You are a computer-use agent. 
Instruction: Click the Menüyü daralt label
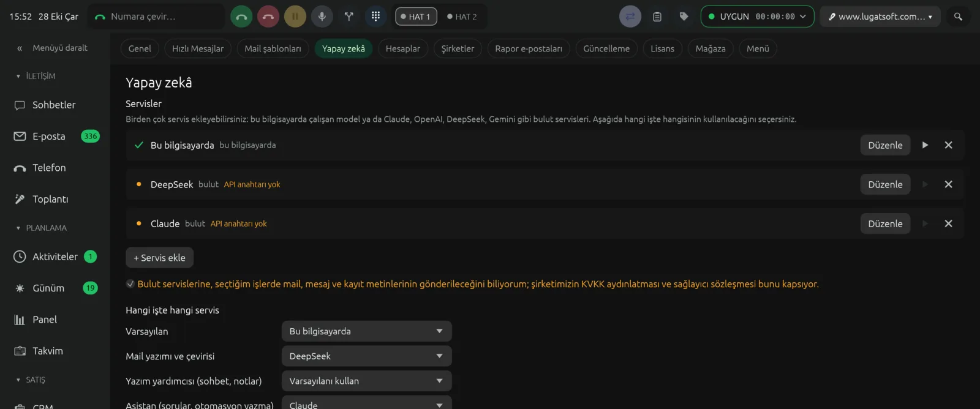coord(60,48)
